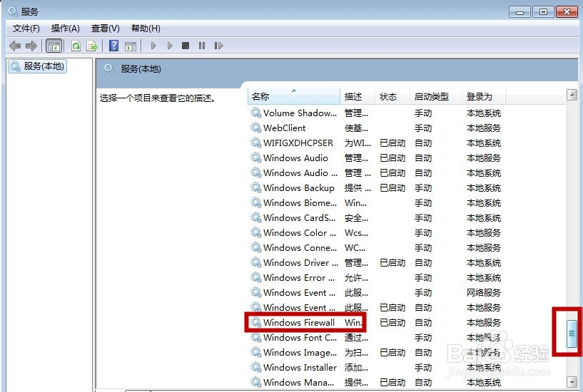Select the WIFIGXDHCPSER service

coord(375,143)
